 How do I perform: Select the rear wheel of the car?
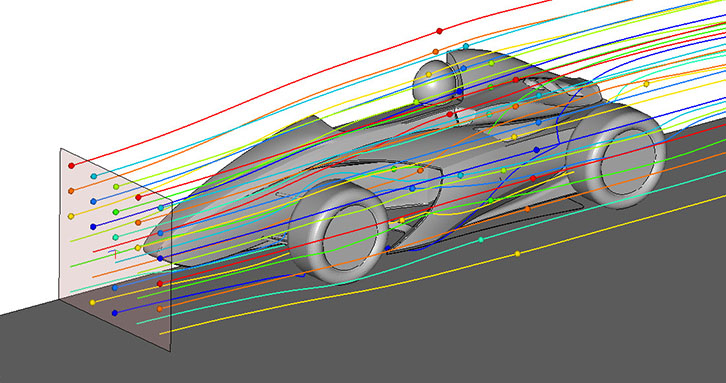click(x=617, y=156)
